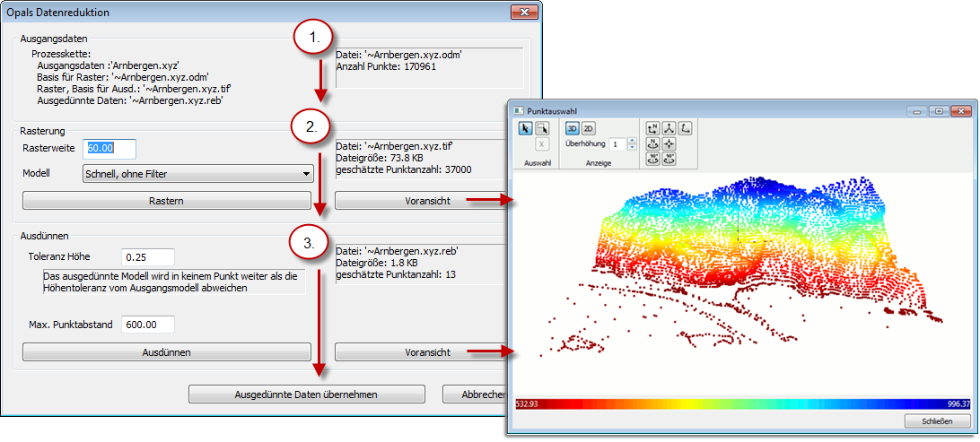This screenshot has height=442, width=980.
Task: Click the rotate-to-north icon
Action: point(651,144)
